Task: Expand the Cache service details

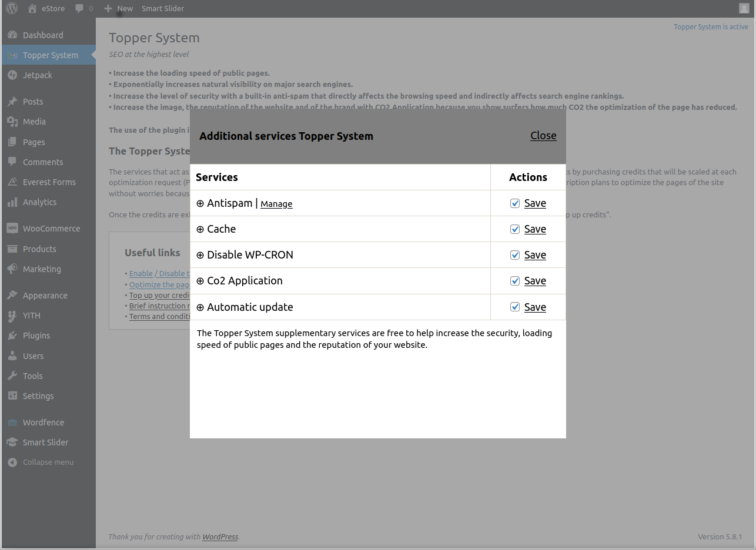Action: point(200,229)
